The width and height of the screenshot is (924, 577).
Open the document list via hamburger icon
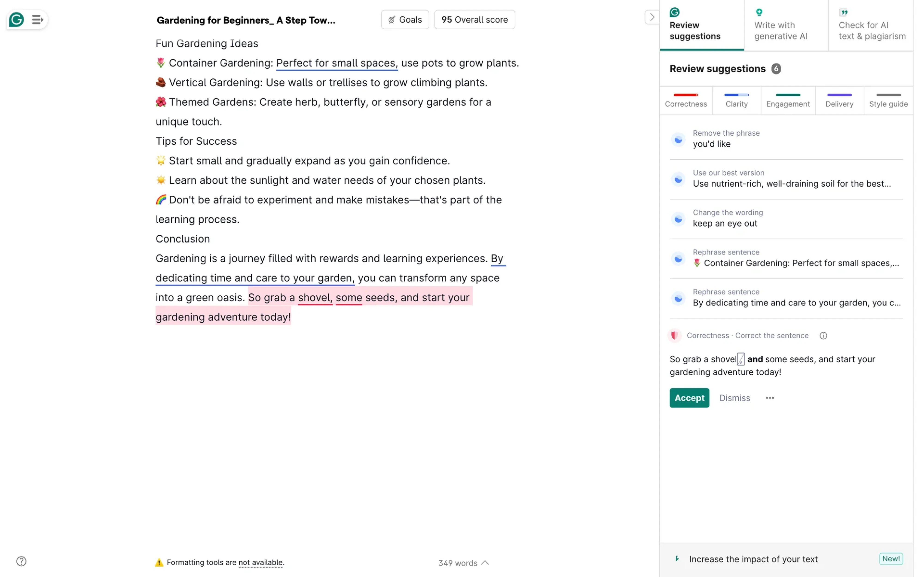37,19
